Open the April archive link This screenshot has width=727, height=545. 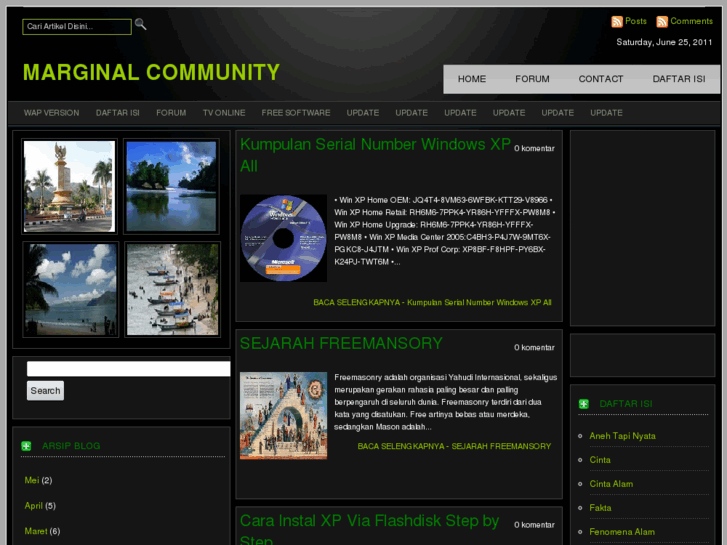pos(34,506)
